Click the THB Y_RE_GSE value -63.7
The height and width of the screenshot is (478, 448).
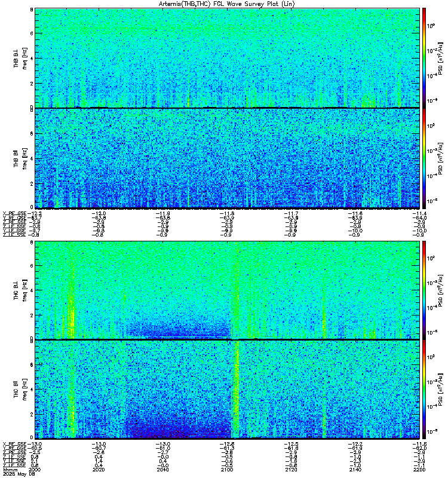[x=34, y=217]
